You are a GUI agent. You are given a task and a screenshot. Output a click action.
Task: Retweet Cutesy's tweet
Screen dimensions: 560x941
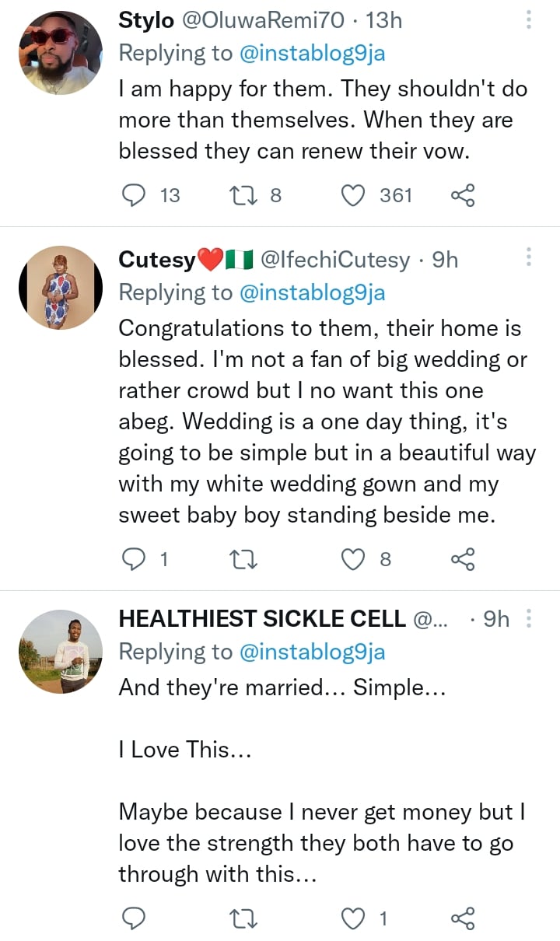[246, 558]
